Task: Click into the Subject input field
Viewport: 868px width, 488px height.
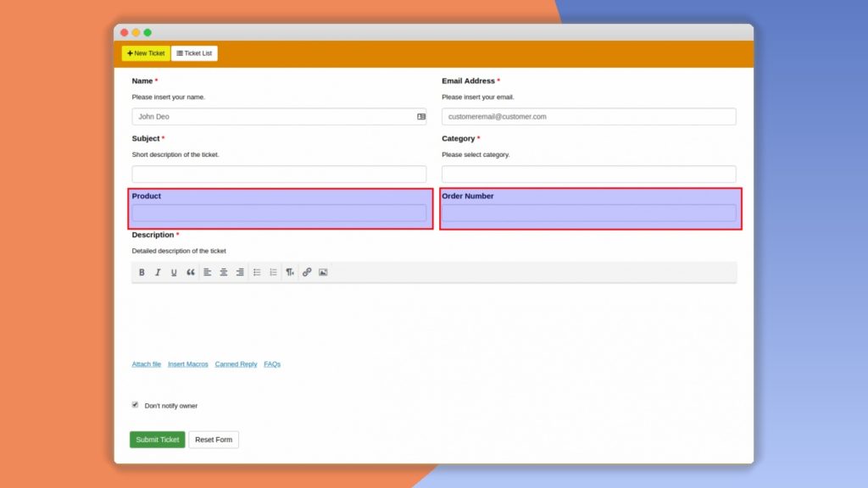Action: [279, 174]
